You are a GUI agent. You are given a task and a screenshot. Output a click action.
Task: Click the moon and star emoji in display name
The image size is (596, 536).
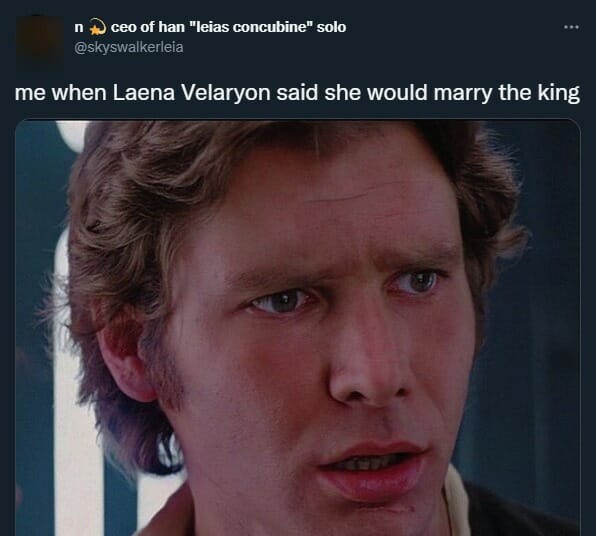click(x=97, y=27)
